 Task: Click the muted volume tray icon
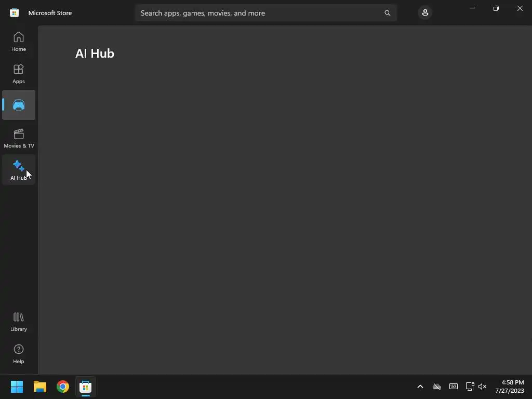click(x=482, y=387)
